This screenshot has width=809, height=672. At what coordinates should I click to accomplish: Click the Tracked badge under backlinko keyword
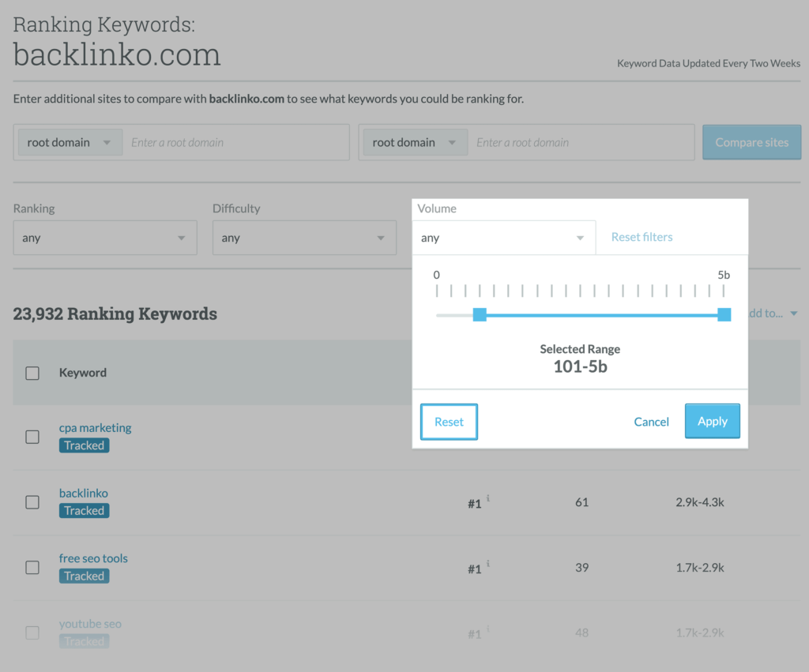coord(84,511)
